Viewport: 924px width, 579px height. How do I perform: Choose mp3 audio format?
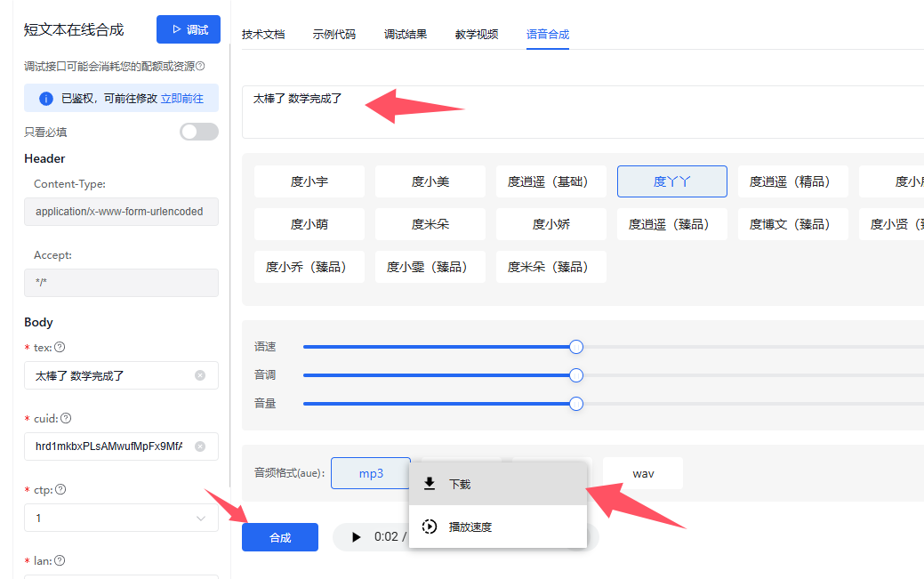point(371,473)
